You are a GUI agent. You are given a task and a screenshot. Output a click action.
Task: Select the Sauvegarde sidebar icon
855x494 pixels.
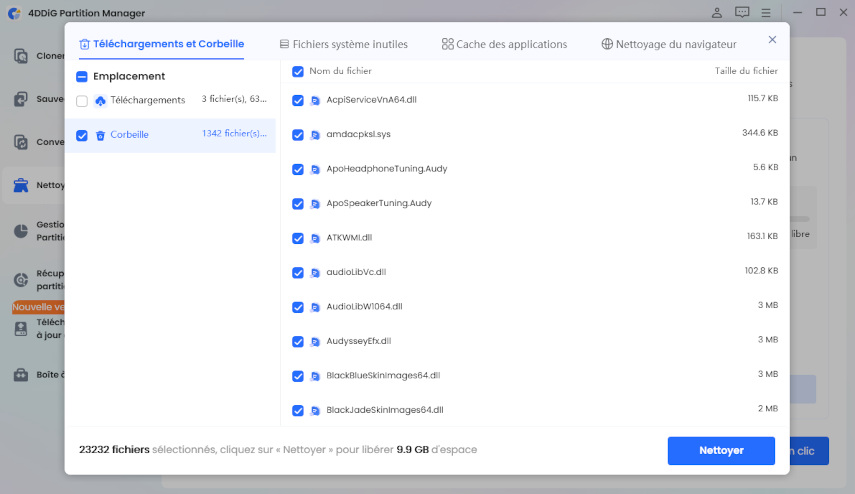(21, 99)
